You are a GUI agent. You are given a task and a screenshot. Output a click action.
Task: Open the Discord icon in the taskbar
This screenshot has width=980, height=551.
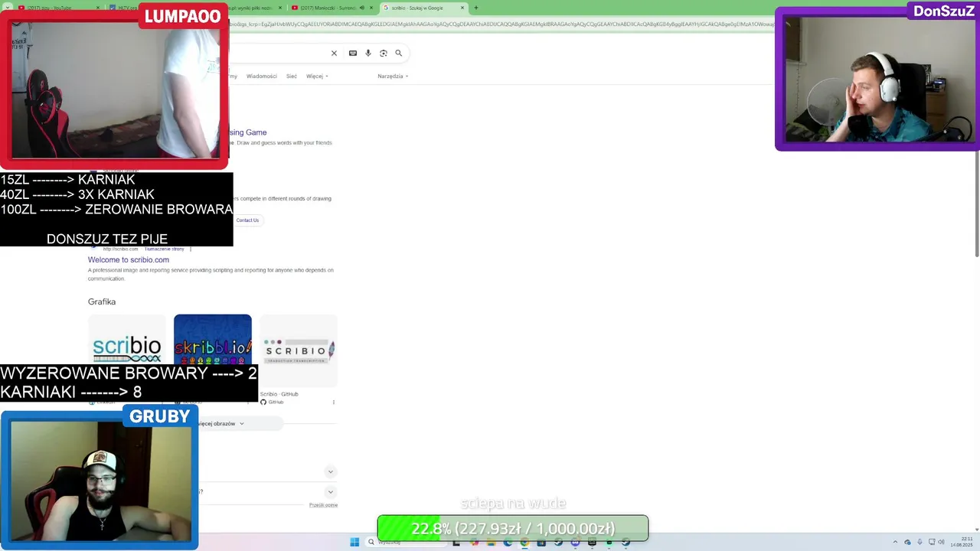point(576,542)
